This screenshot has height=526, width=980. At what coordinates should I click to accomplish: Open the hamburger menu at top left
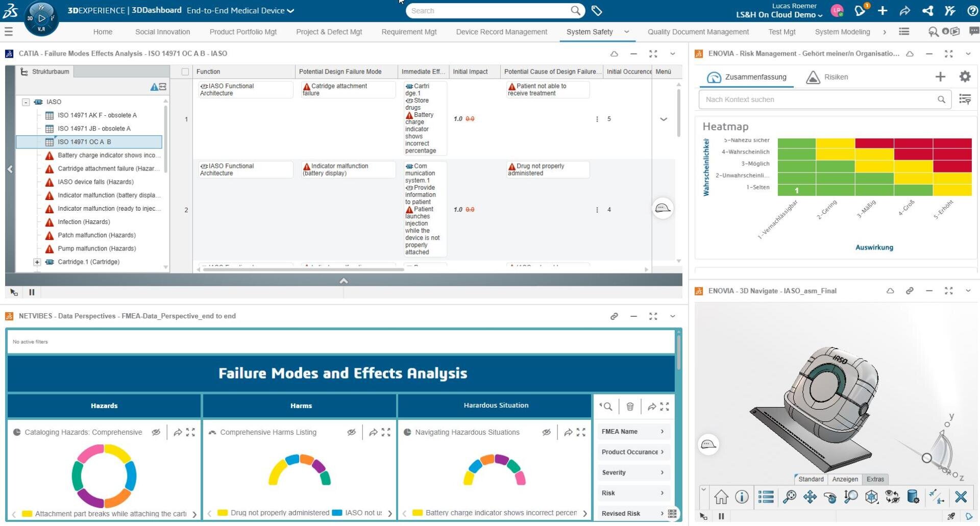pos(9,32)
